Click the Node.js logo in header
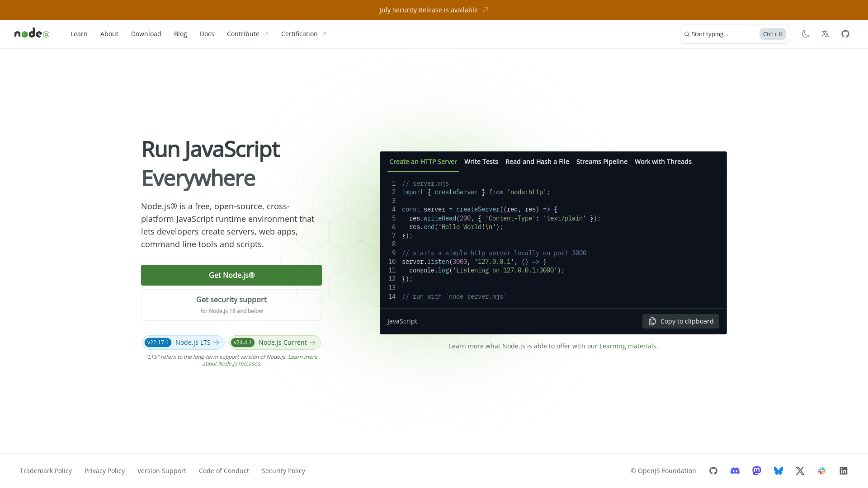 click(x=32, y=33)
